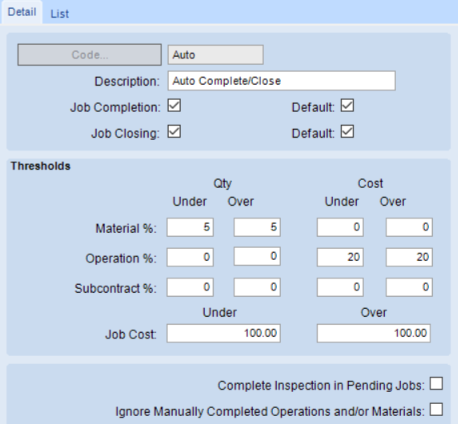Click the Qty column group header
Image resolution: width=458 pixels, height=424 pixels.
click(222, 183)
